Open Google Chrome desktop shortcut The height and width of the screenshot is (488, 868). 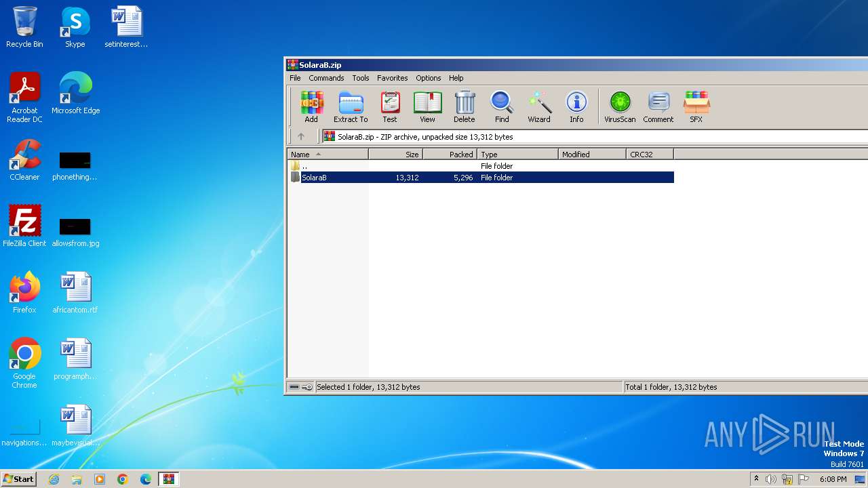tap(24, 363)
